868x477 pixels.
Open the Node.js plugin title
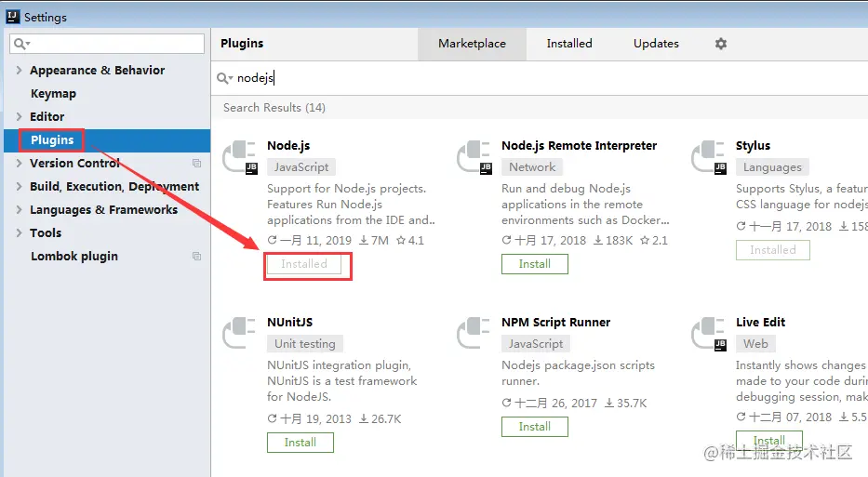288,146
